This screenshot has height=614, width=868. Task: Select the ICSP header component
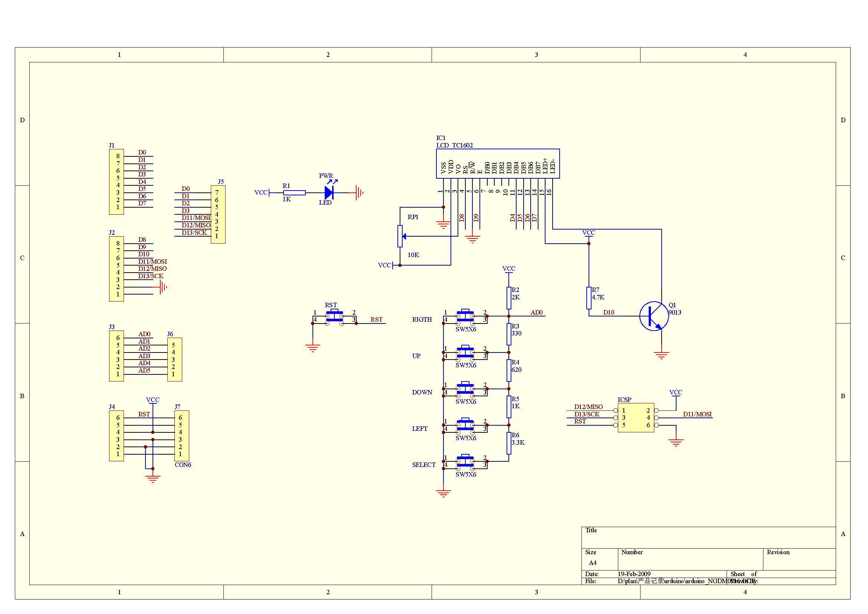(x=636, y=418)
